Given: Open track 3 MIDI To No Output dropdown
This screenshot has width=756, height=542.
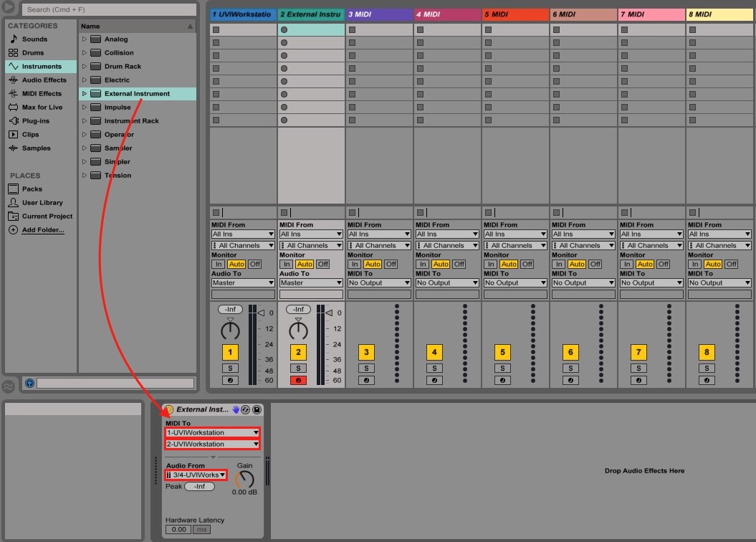Looking at the screenshot, I should tap(379, 283).
